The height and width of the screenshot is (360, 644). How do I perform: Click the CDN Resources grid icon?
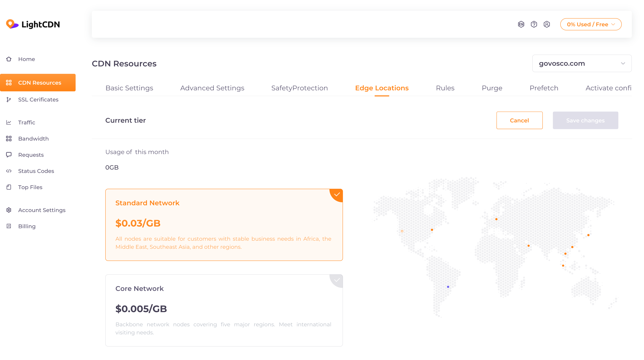coord(9,83)
